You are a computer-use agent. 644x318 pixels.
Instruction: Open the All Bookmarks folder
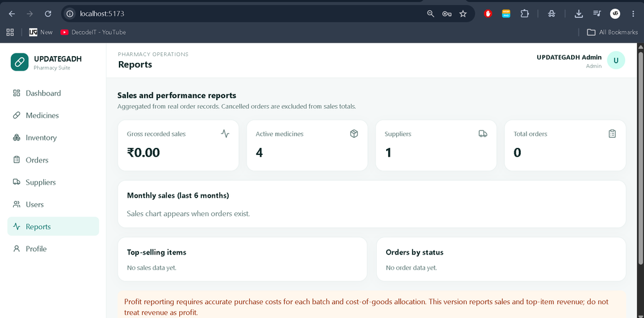(x=612, y=32)
